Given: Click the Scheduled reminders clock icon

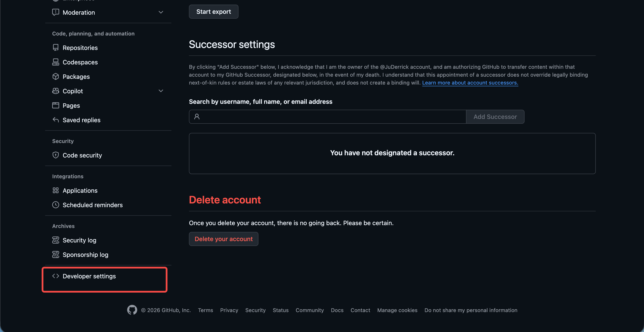Looking at the screenshot, I should pos(55,205).
